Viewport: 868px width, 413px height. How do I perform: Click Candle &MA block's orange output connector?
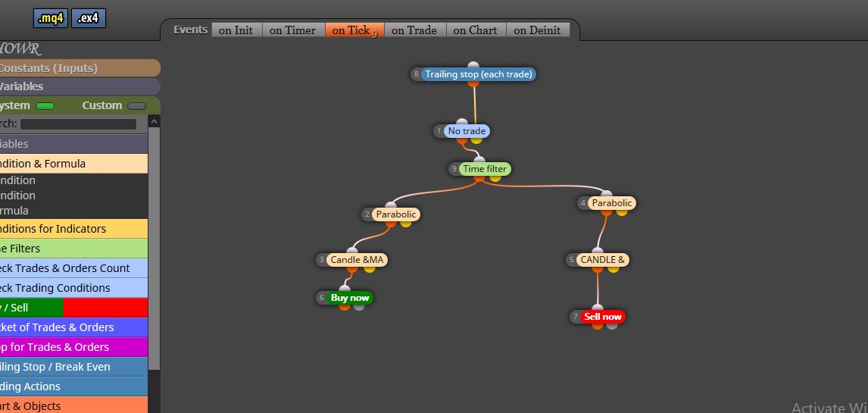click(x=352, y=268)
